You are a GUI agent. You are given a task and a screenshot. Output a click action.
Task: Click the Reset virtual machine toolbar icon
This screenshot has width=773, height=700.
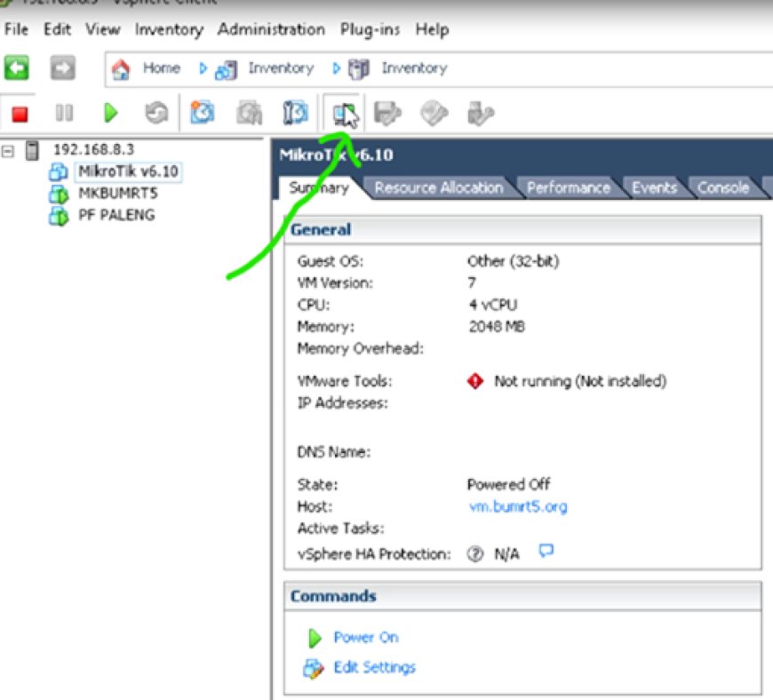coord(156,114)
